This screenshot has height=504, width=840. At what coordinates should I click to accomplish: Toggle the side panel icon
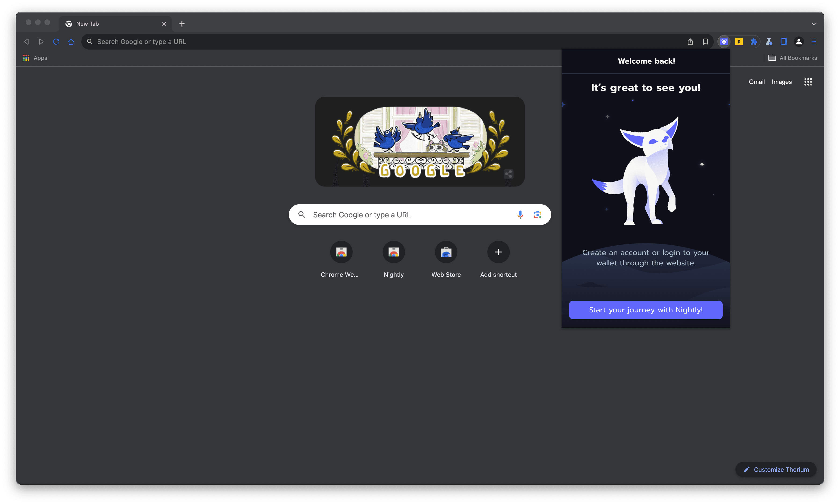(784, 41)
